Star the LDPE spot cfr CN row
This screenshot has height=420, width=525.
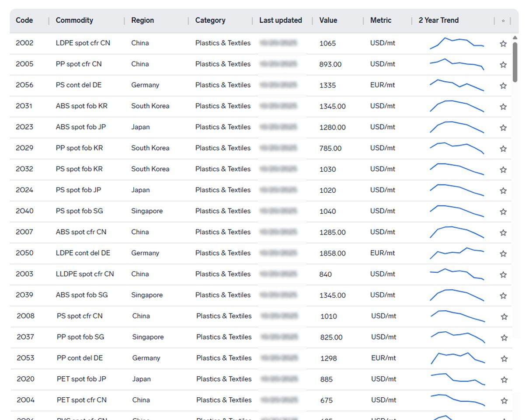pos(503,44)
